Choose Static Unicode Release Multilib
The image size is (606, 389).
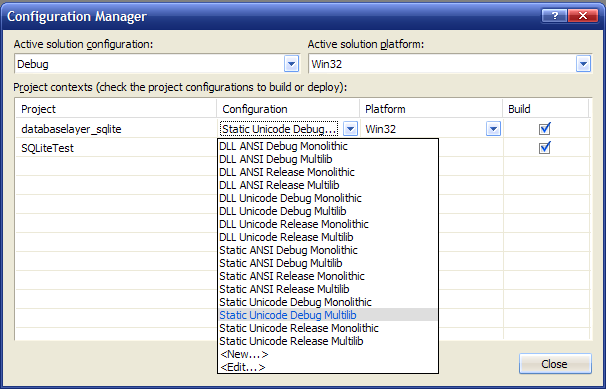coord(328,341)
